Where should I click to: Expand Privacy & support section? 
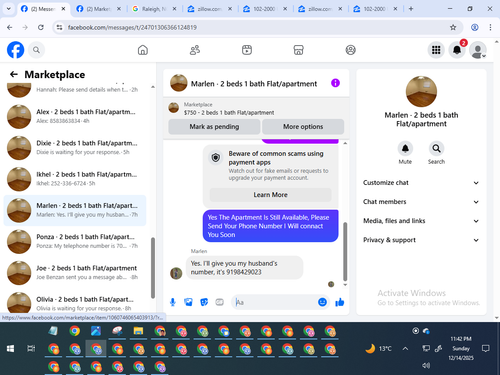421,240
